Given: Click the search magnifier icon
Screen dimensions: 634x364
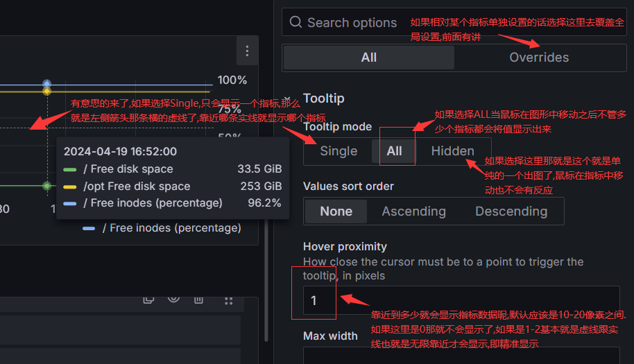Looking at the screenshot, I should [x=295, y=22].
